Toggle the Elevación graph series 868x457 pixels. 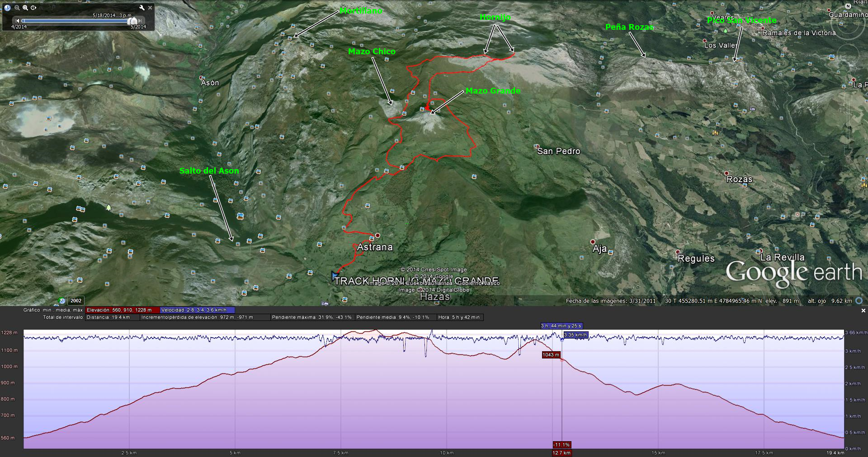click(x=122, y=310)
